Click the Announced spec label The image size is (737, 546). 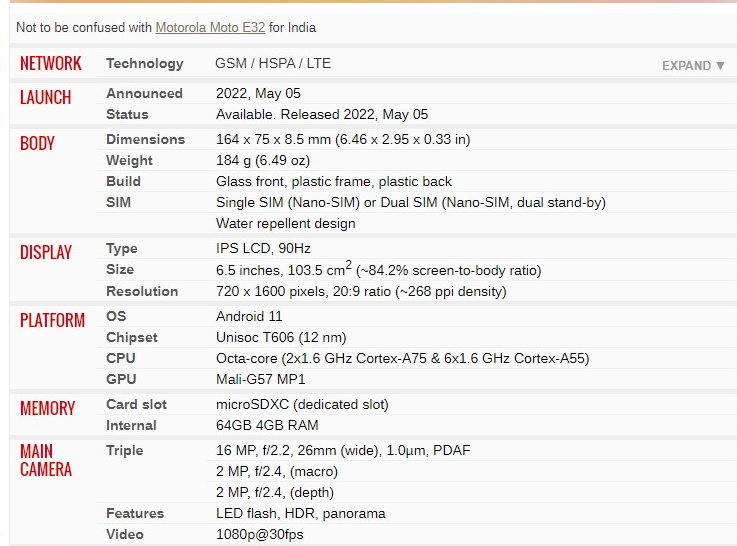click(144, 93)
